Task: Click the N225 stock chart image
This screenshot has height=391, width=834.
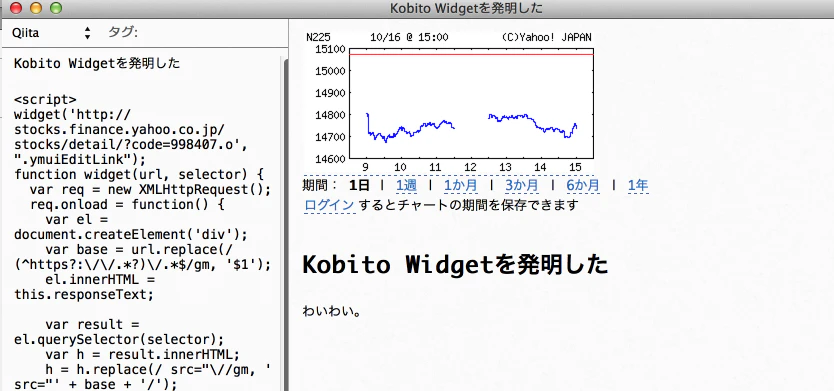Action: (449, 103)
